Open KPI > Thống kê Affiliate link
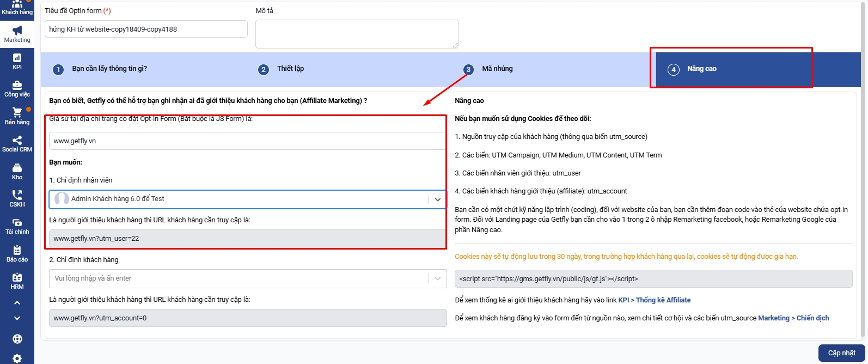 (x=654, y=300)
